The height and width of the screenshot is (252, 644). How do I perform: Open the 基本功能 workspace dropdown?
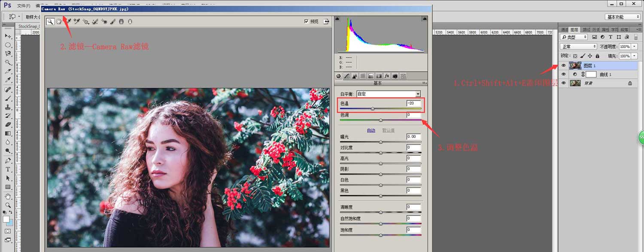coord(623,17)
